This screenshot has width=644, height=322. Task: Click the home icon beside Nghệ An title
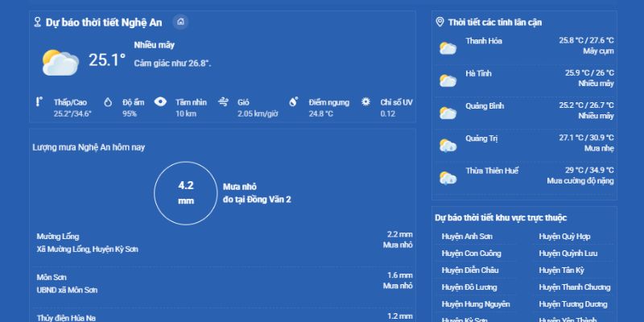[180, 22]
